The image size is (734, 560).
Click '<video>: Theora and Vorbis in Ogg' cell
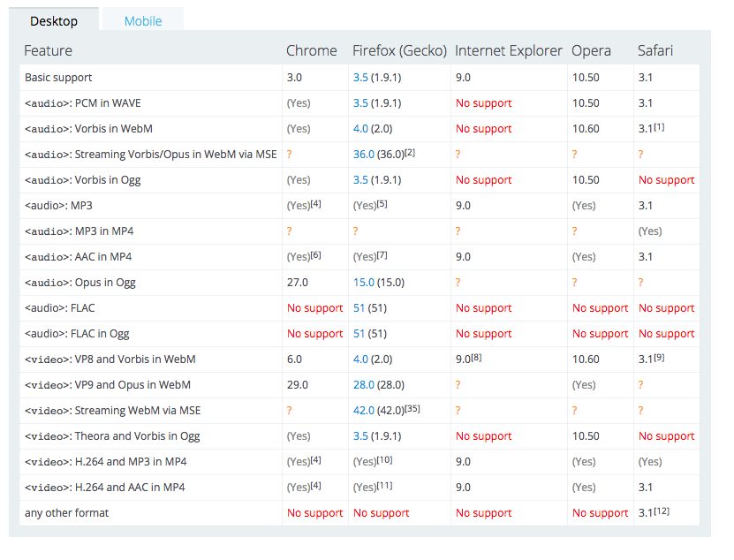tap(151, 436)
